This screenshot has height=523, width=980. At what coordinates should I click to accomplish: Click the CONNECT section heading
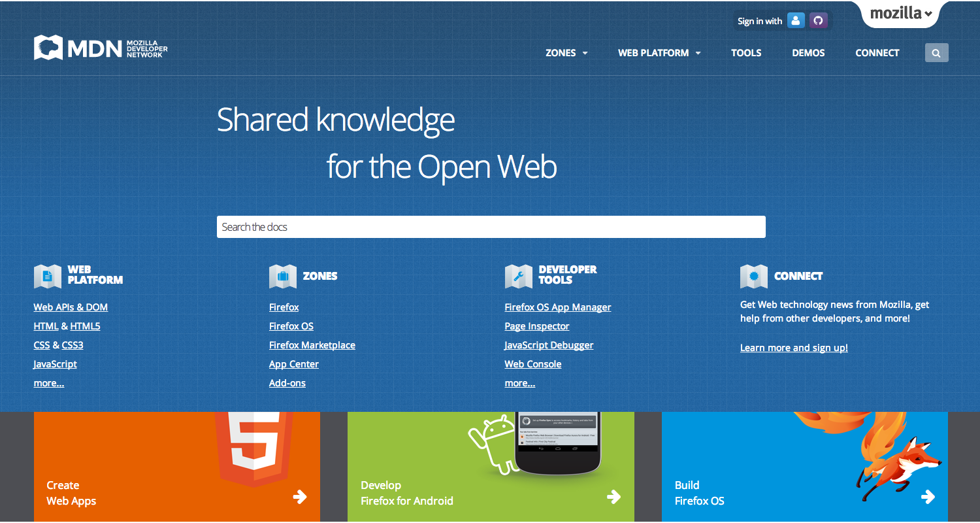click(x=798, y=276)
